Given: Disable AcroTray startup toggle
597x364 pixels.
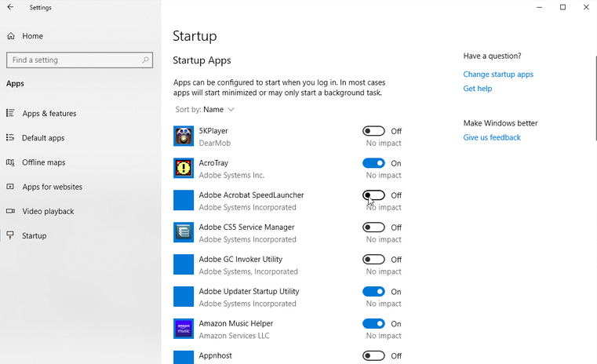Looking at the screenshot, I should tap(373, 163).
